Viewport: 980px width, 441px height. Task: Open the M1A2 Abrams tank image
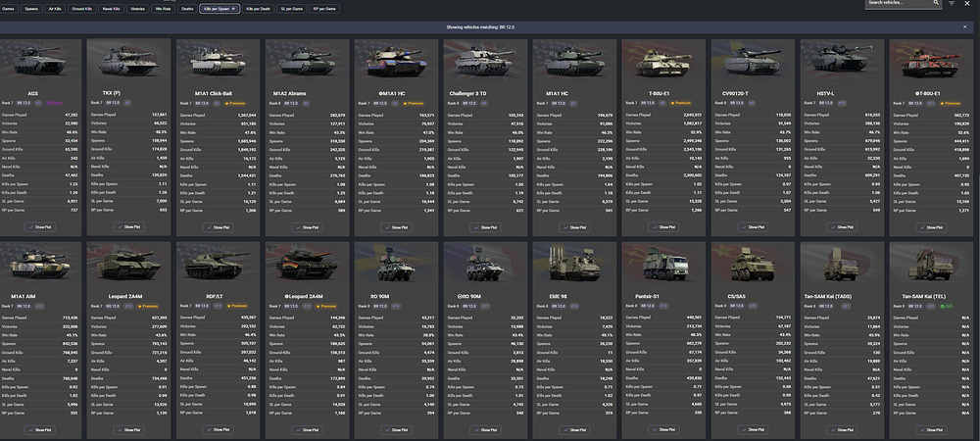308,62
